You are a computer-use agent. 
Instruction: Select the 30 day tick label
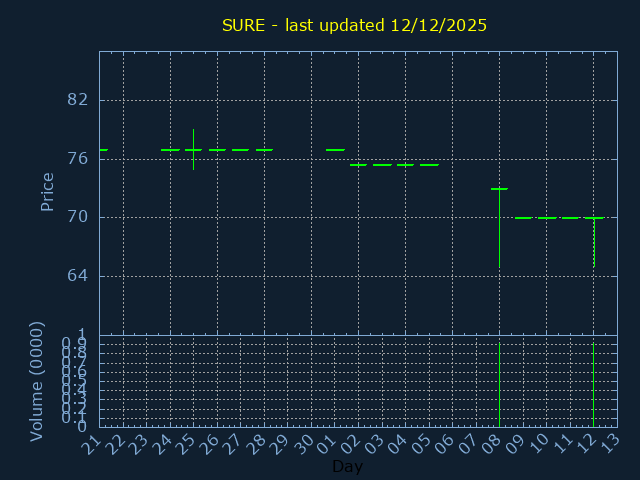click(306, 446)
